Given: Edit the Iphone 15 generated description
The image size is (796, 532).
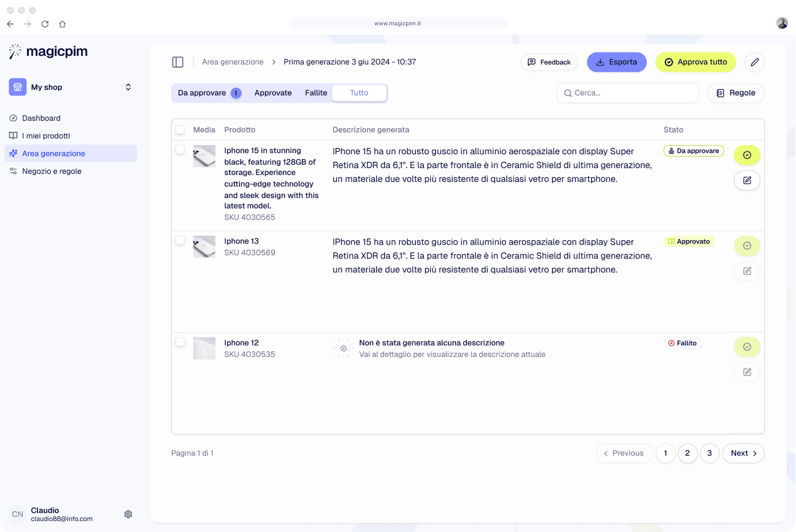Looking at the screenshot, I should click(x=747, y=180).
